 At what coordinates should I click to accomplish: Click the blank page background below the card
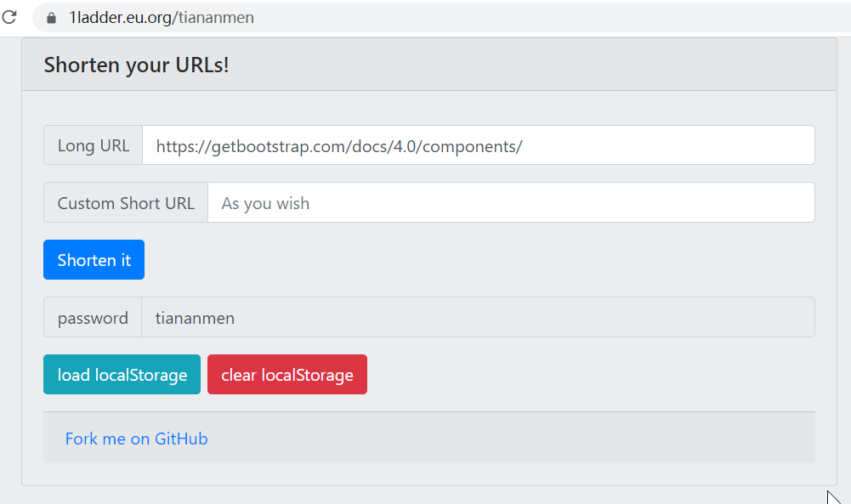425,496
